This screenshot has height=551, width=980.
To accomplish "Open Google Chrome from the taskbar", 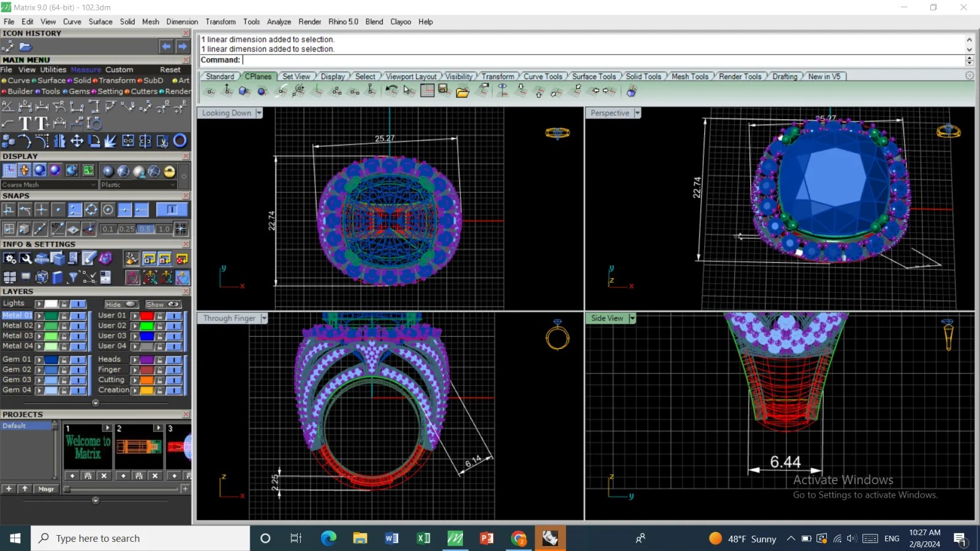I will 519,539.
